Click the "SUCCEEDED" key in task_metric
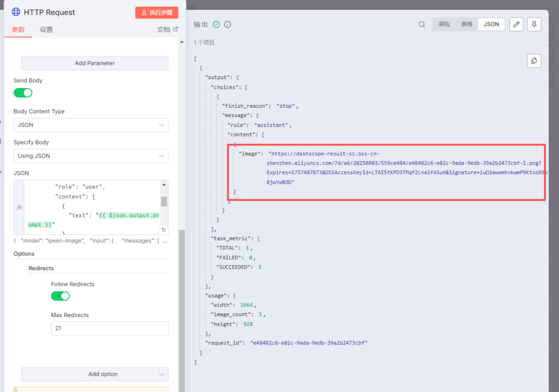The height and width of the screenshot is (392, 559). click(x=234, y=267)
